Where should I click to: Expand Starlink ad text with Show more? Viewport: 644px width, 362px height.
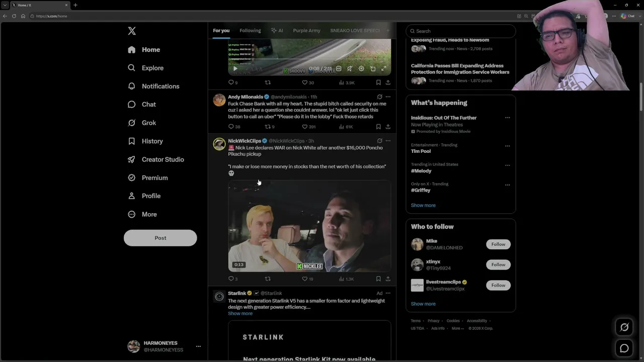pyautogui.click(x=240, y=313)
